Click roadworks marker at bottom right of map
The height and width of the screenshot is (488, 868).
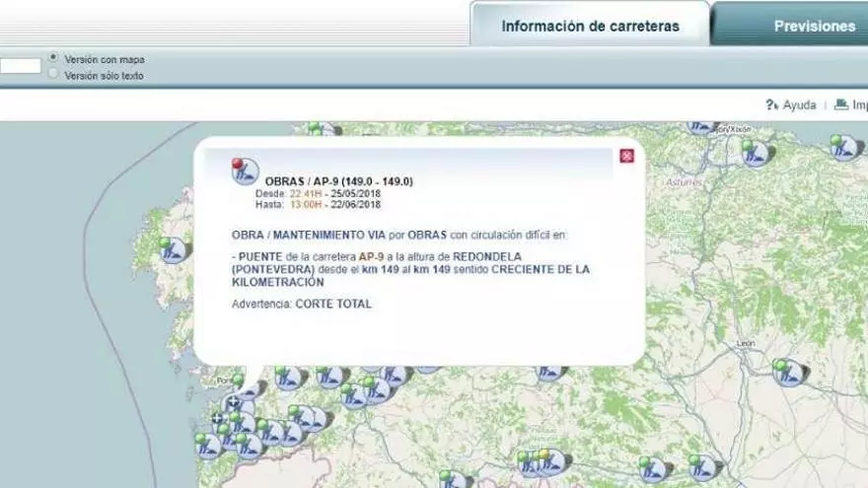pyautogui.click(x=704, y=466)
